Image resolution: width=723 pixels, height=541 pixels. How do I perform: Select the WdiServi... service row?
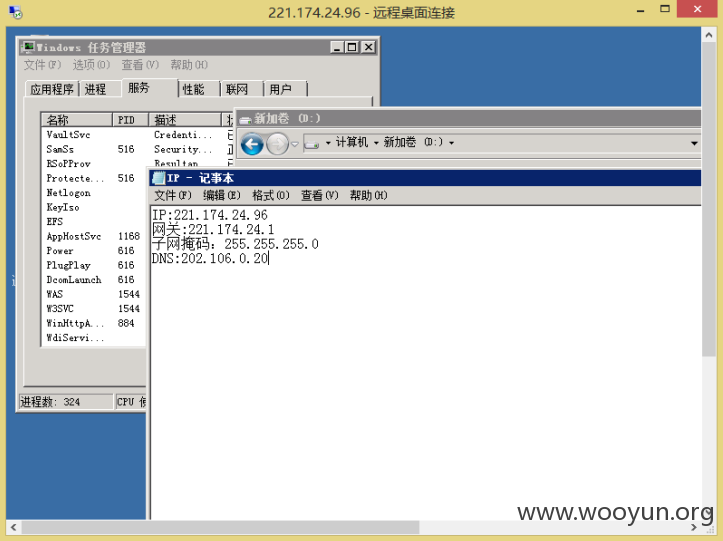tap(93, 338)
